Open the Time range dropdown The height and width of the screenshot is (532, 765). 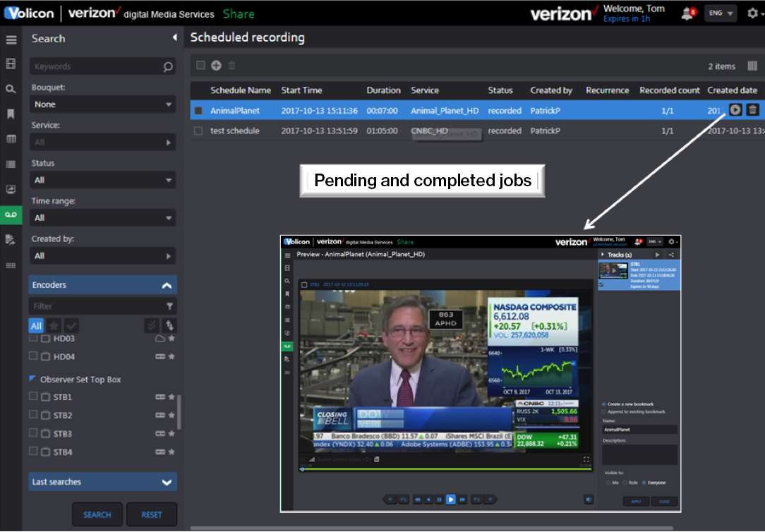click(x=103, y=218)
